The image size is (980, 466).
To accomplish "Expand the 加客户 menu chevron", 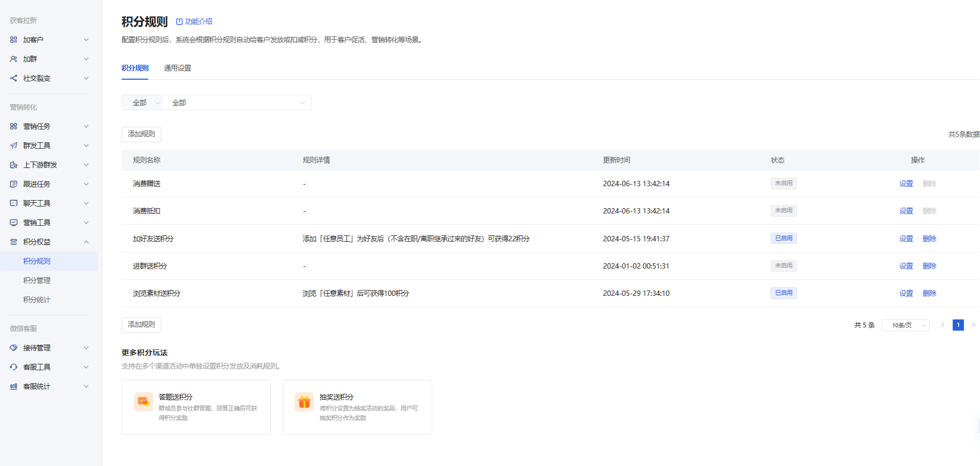I will tap(86, 40).
